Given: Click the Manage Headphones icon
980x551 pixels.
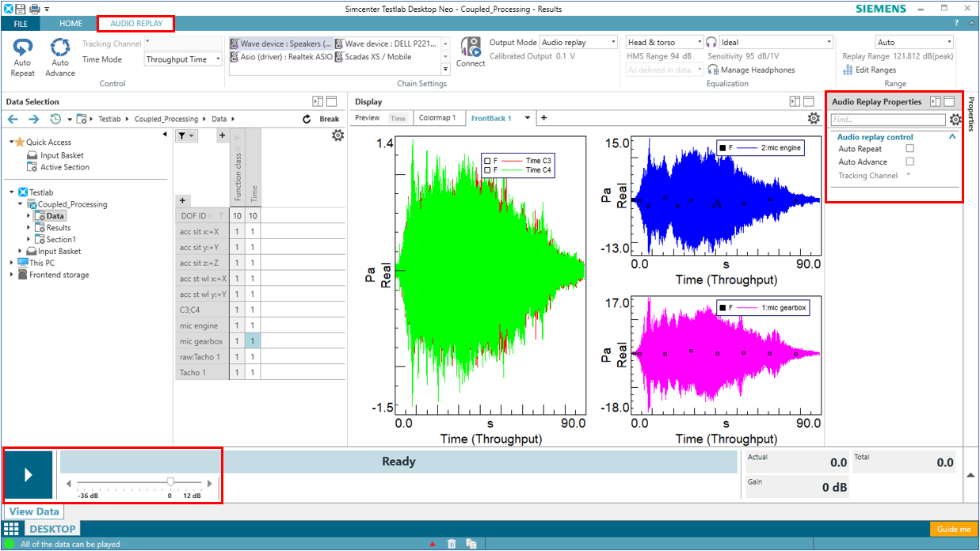Looking at the screenshot, I should pos(712,70).
